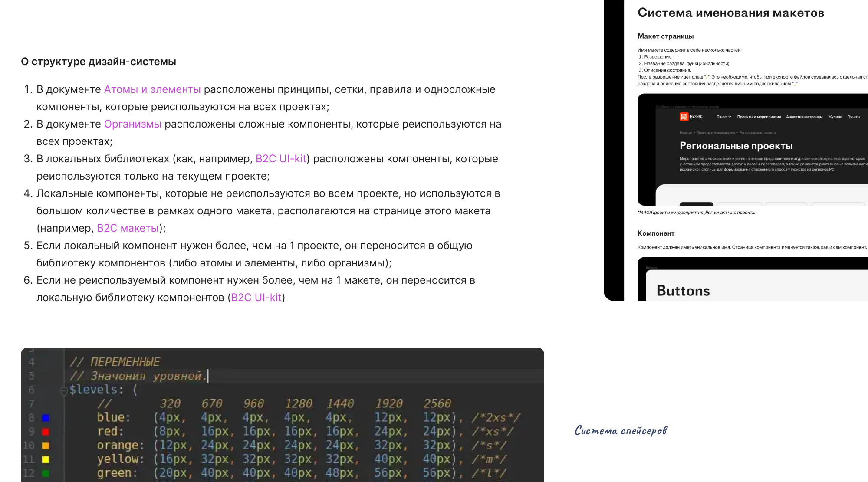
Task: Expand the О нас dropdown in mockup header
Action: pos(724,117)
